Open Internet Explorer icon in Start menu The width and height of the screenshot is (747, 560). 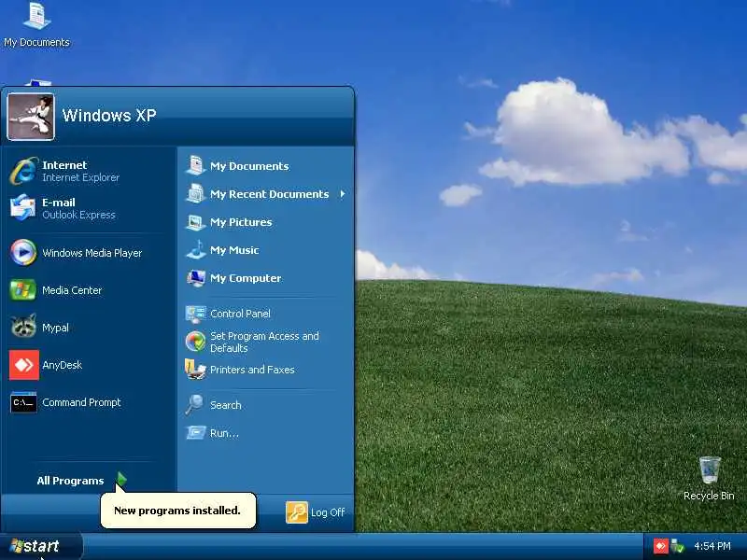coord(24,171)
